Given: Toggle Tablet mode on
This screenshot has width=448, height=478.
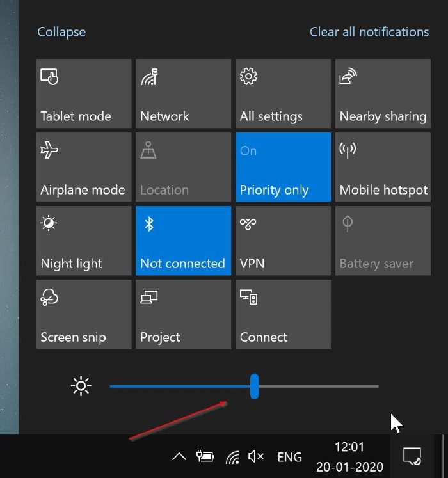Looking at the screenshot, I should pos(83,93).
